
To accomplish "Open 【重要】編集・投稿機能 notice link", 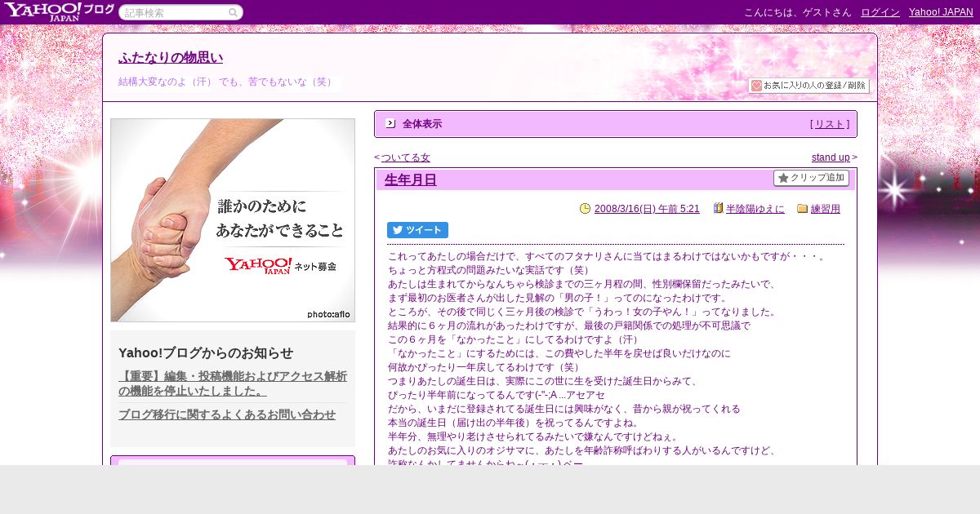I will tap(233, 383).
